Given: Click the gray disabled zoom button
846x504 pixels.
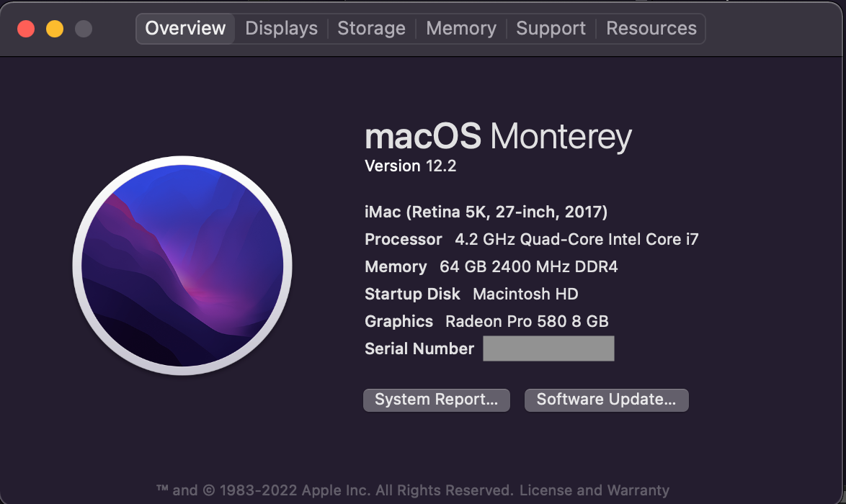Looking at the screenshot, I should [84, 29].
